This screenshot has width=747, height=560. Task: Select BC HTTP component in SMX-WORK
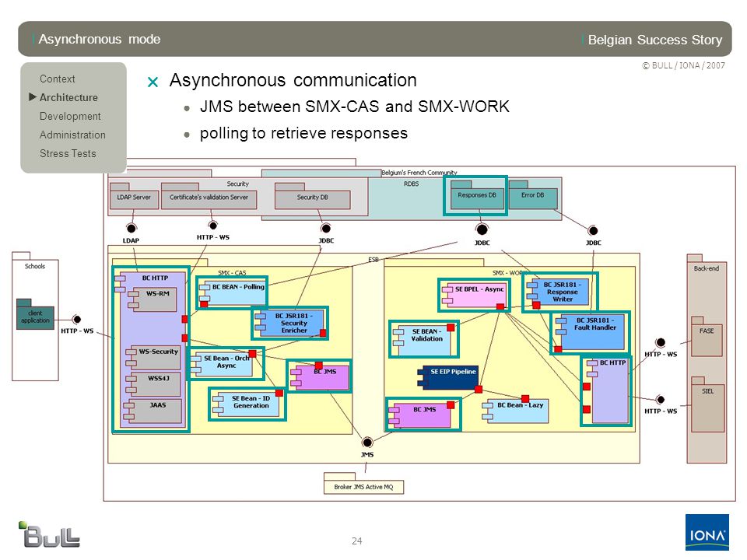(x=606, y=391)
